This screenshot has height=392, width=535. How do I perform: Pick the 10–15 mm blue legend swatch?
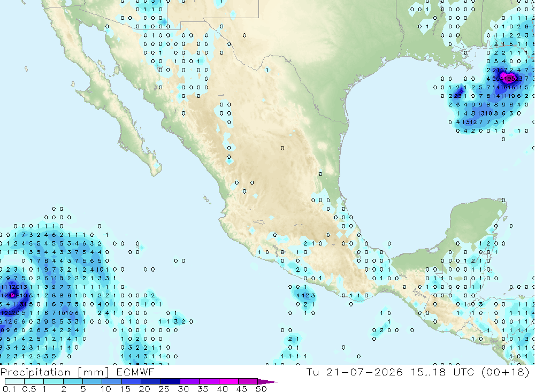(112, 381)
